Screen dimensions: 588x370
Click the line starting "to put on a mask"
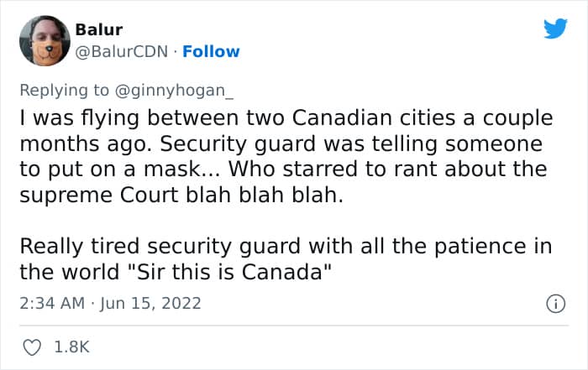(282, 168)
